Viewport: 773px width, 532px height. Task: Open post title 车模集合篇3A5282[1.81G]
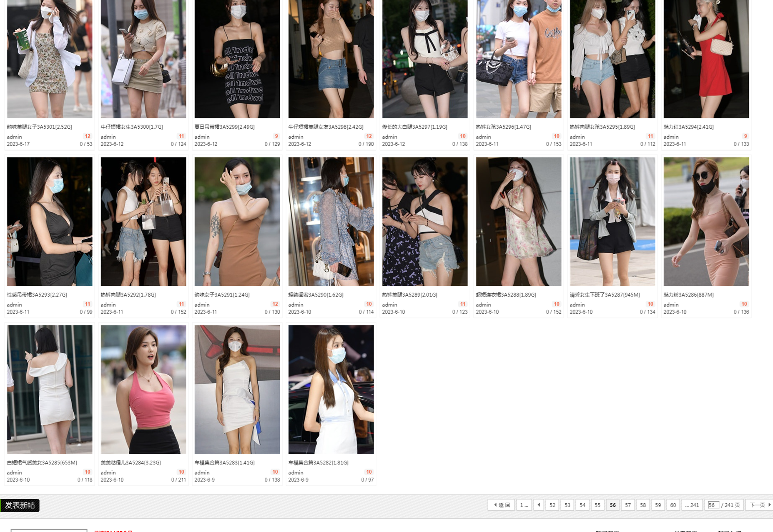(x=318, y=462)
